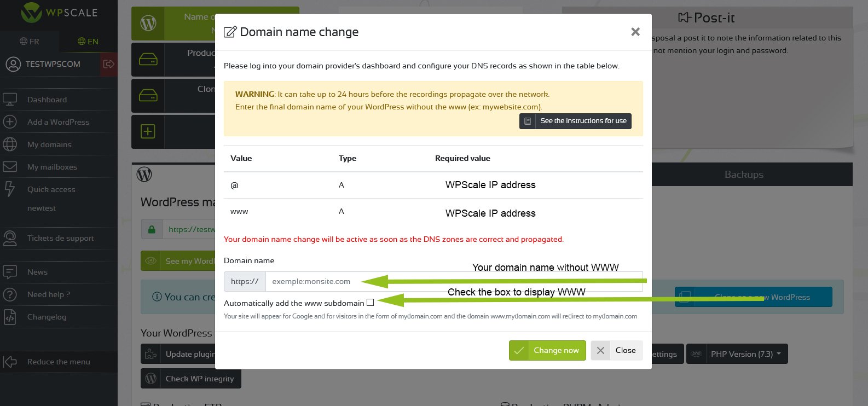Click the Add a WordPress plus icon
The width and height of the screenshot is (868, 406).
(10, 122)
